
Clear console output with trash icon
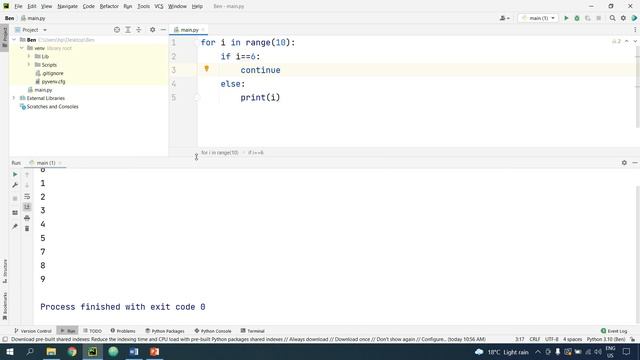click(27, 229)
